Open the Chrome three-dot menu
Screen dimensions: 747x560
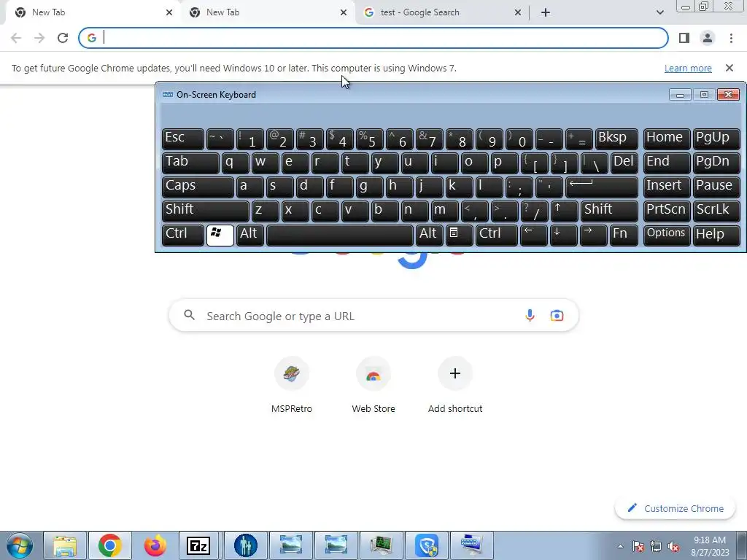731,38
